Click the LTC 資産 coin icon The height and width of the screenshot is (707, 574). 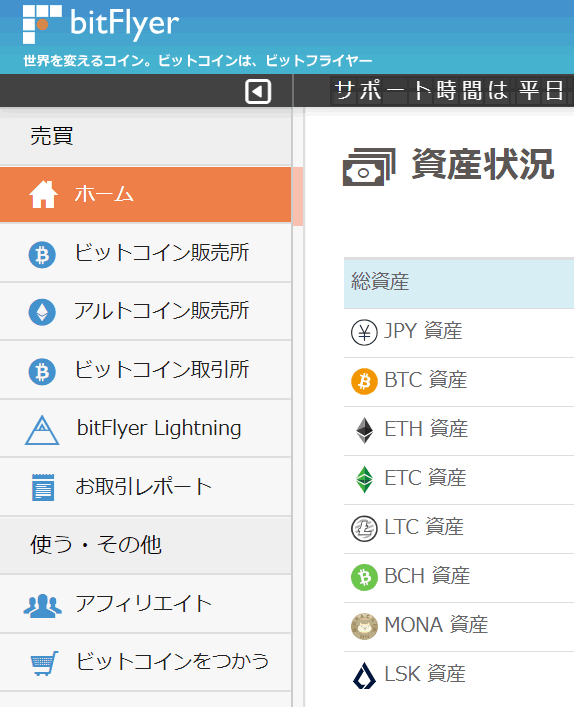coord(364,528)
